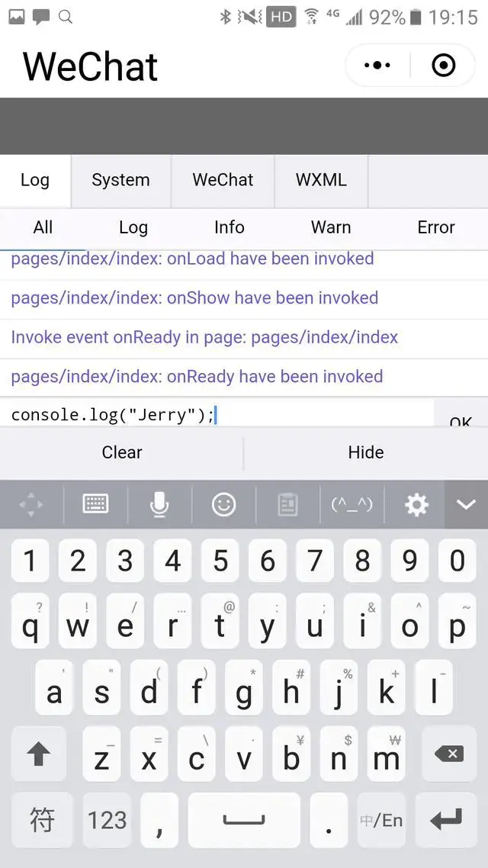This screenshot has height=868, width=488.
Task: Open the clipboard icon on keyboard toolbar
Action: (287, 504)
